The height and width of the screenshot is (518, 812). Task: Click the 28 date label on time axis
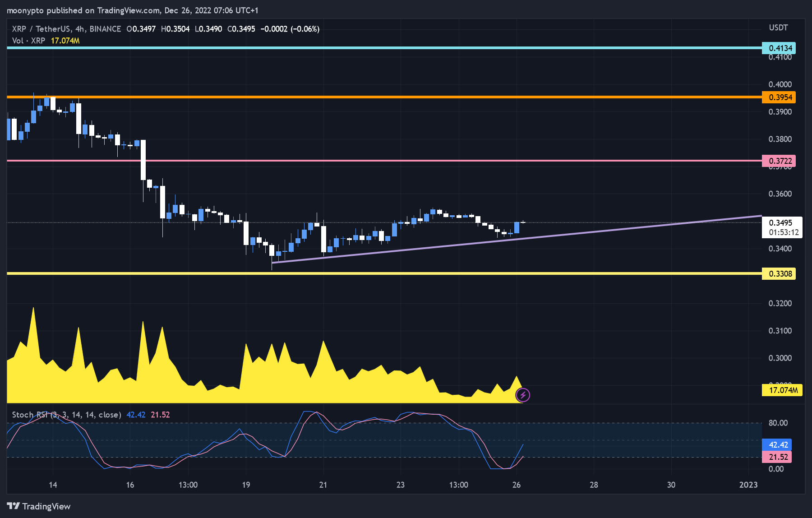pyautogui.click(x=594, y=485)
